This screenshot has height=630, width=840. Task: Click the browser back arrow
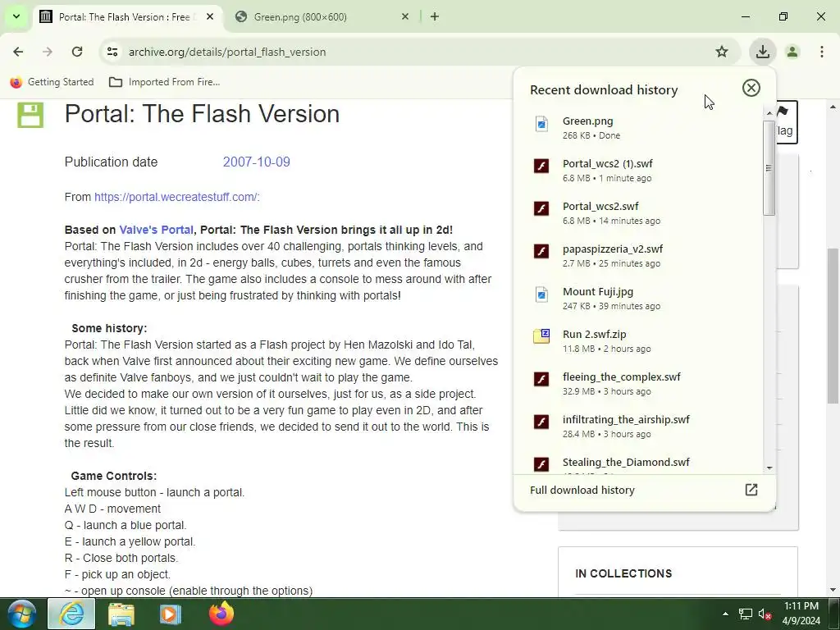coord(18,52)
